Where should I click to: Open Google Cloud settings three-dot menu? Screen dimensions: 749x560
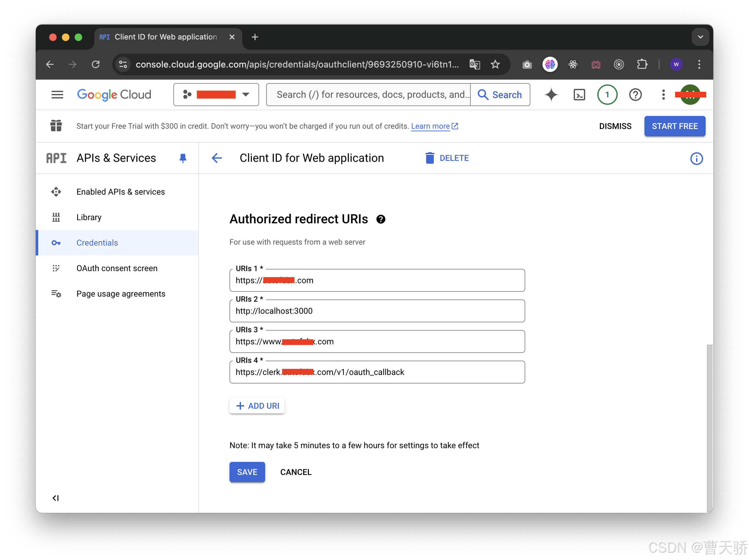663,95
